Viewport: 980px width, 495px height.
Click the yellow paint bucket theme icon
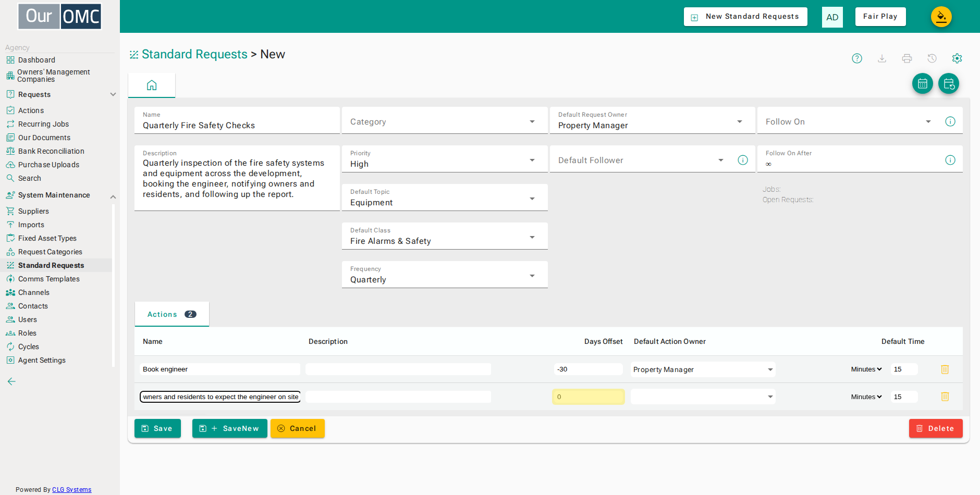pyautogui.click(x=941, y=17)
